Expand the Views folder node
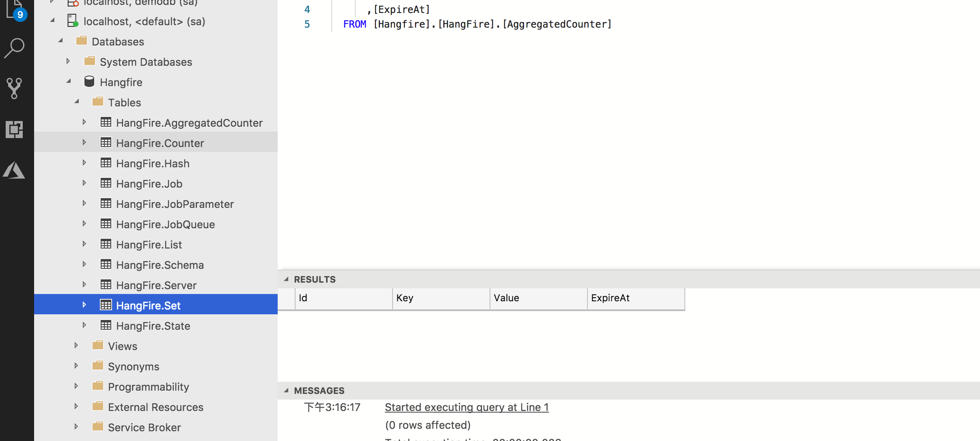Screen dimensions: 980x441 pyautogui.click(x=76, y=345)
